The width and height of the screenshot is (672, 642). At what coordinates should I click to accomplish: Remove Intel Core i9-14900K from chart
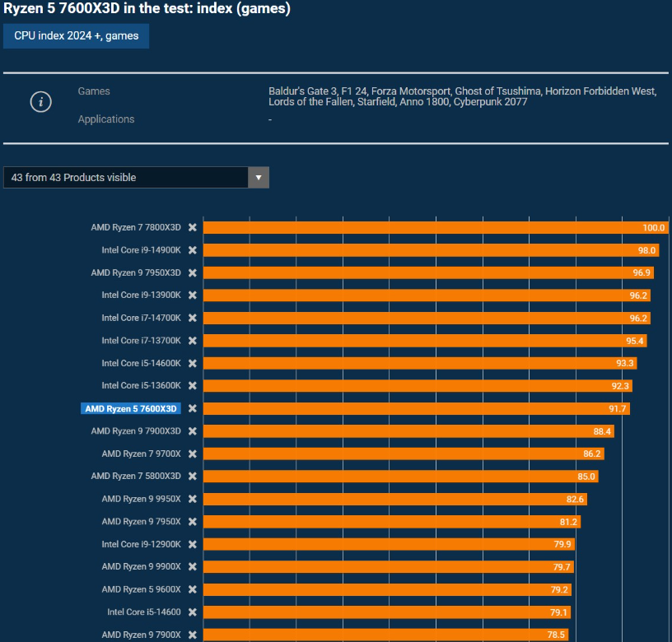(193, 250)
